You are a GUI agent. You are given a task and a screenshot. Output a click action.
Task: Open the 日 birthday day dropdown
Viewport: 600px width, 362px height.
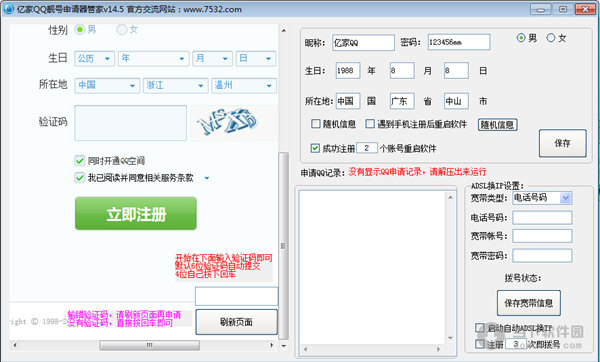point(256,59)
